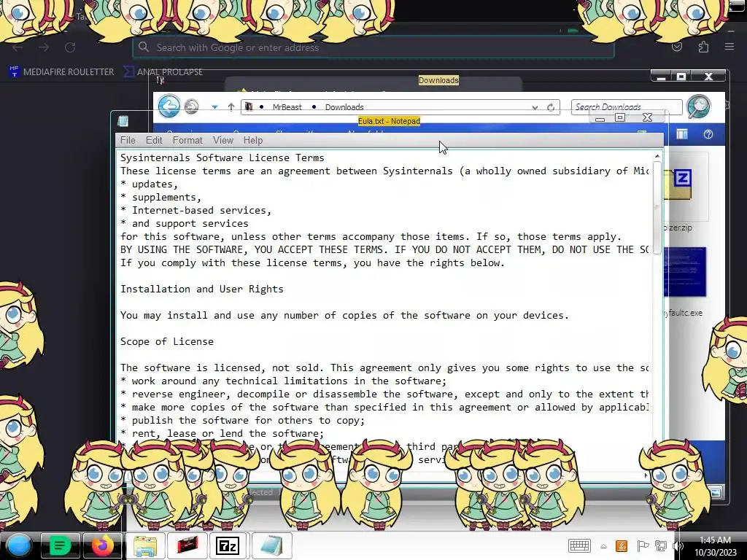
Task: Open Firefox extensions puzzle icon
Action: pos(703,47)
